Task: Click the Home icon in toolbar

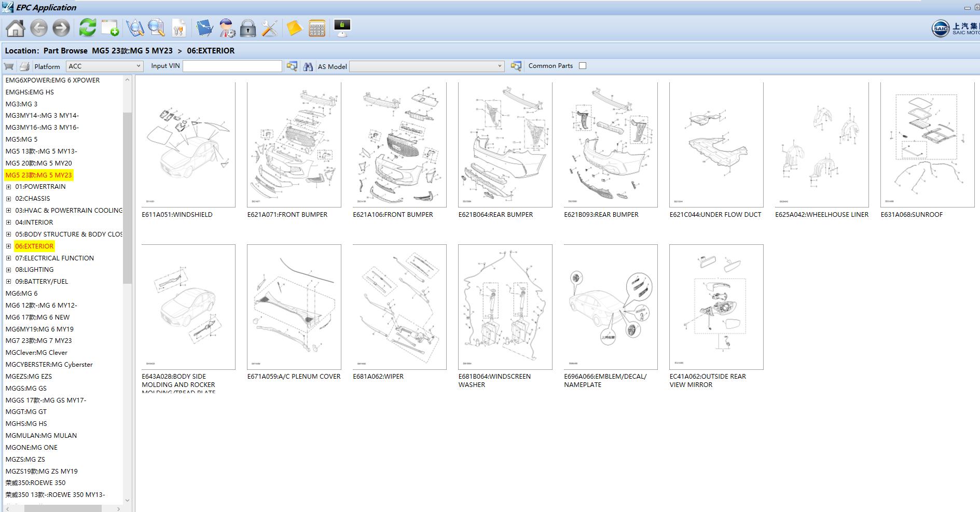Action: (15, 28)
